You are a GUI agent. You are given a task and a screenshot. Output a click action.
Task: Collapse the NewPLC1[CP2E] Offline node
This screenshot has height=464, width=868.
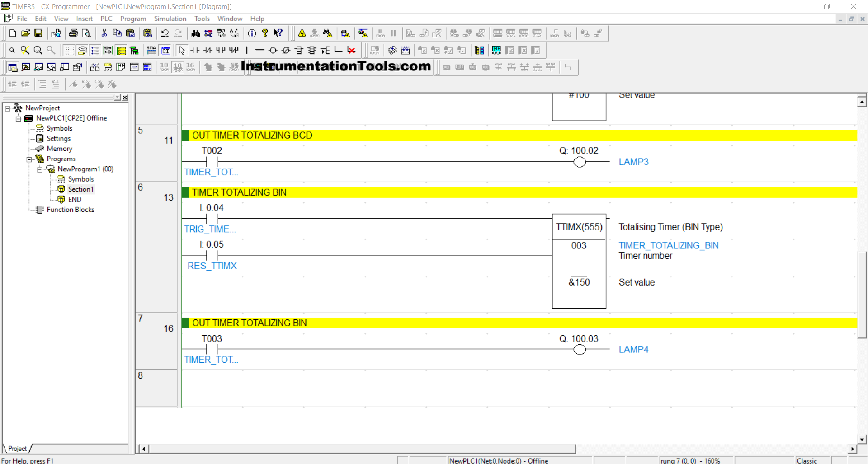[x=19, y=118]
